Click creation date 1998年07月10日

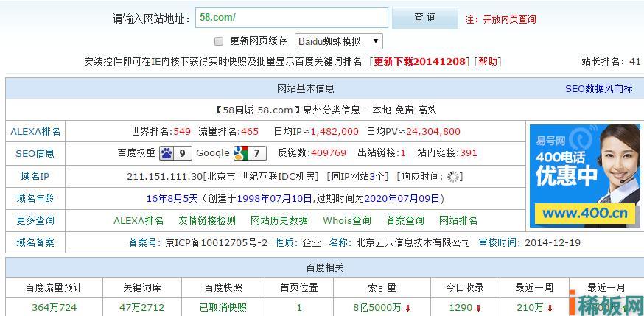tap(274, 199)
